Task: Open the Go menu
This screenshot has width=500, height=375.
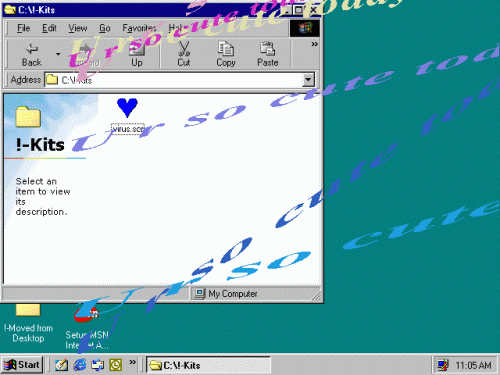Action: [x=105, y=28]
